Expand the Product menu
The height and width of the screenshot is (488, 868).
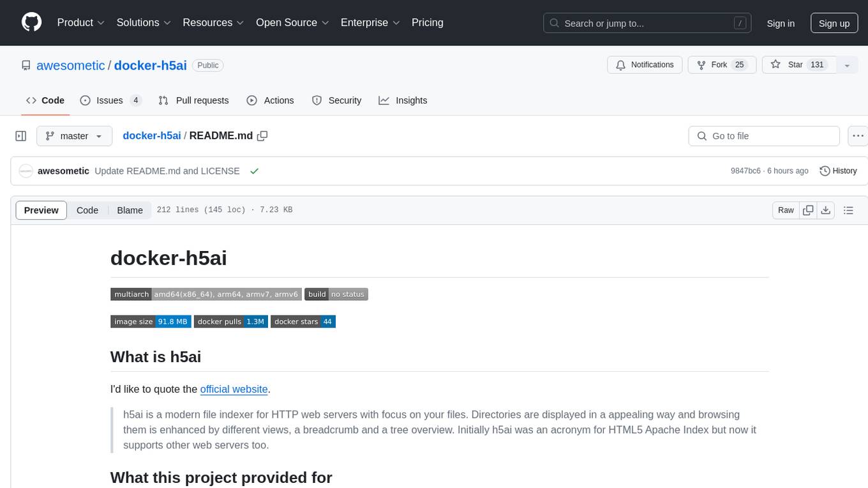tap(81, 22)
